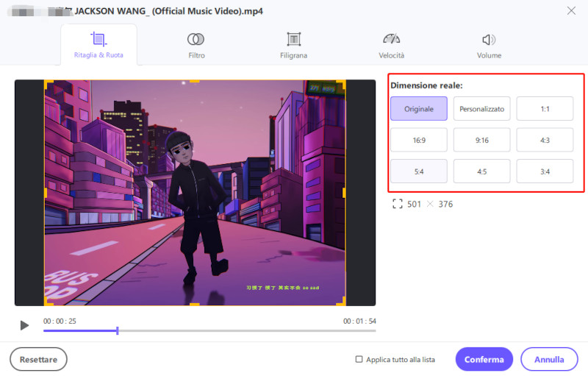This screenshot has height=376, width=588.
Task: Click the Conferma button
Action: pyautogui.click(x=484, y=359)
